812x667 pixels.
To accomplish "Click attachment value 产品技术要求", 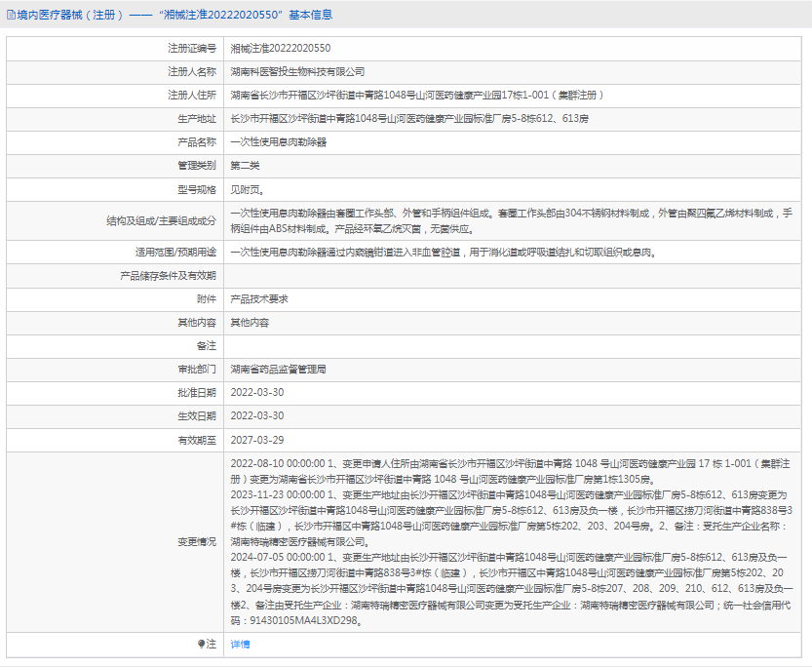I will pyautogui.click(x=259, y=298).
